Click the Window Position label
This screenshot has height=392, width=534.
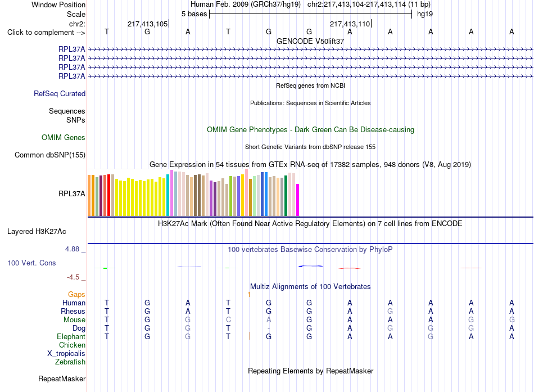point(58,4)
